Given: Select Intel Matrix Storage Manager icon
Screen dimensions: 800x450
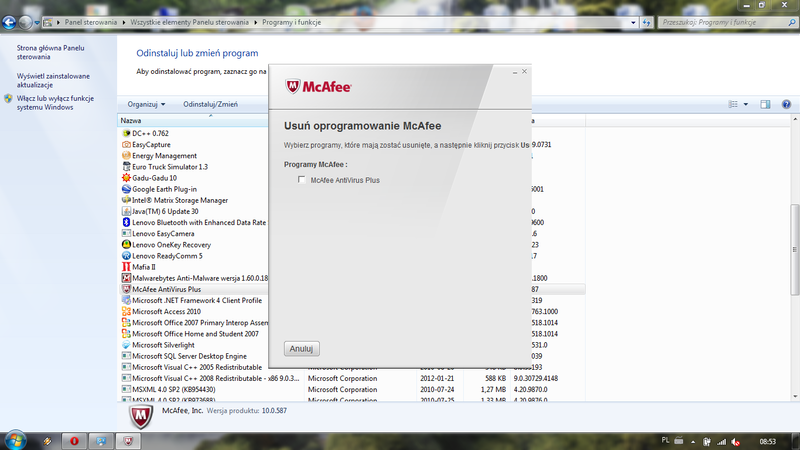Looking at the screenshot, I should 126,200.
